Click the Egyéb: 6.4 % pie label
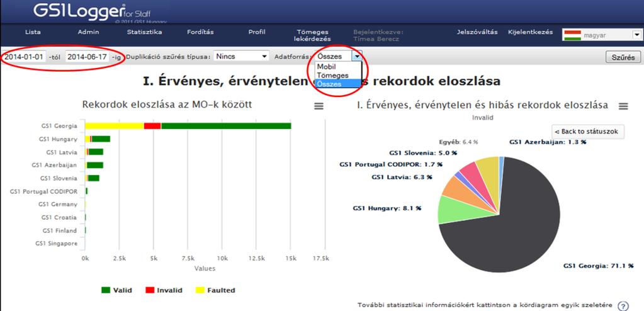This screenshot has width=644, height=311. [x=459, y=142]
